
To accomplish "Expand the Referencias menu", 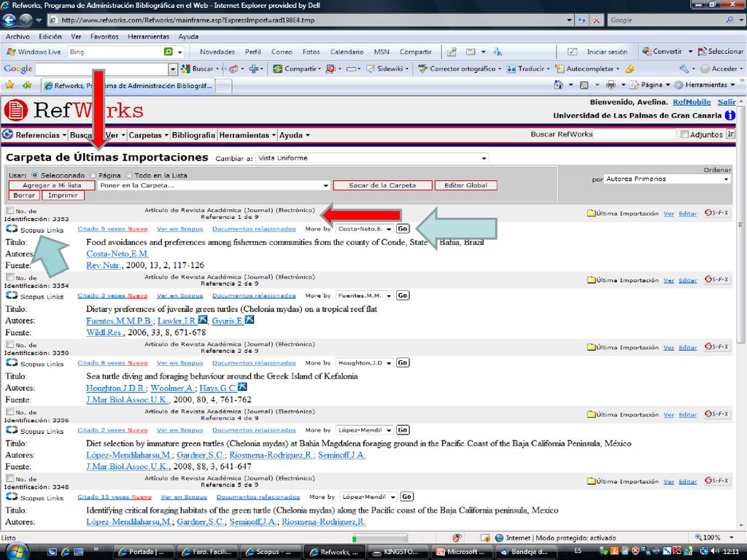I will [x=41, y=135].
